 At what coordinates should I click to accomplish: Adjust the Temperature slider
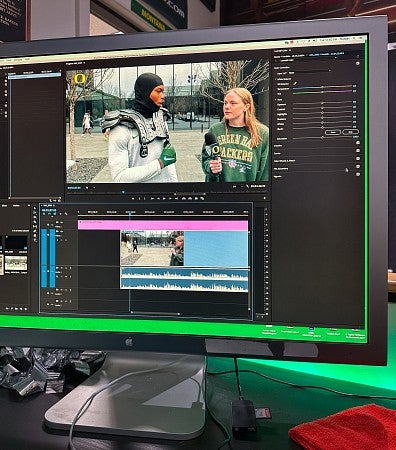pyautogui.click(x=322, y=87)
